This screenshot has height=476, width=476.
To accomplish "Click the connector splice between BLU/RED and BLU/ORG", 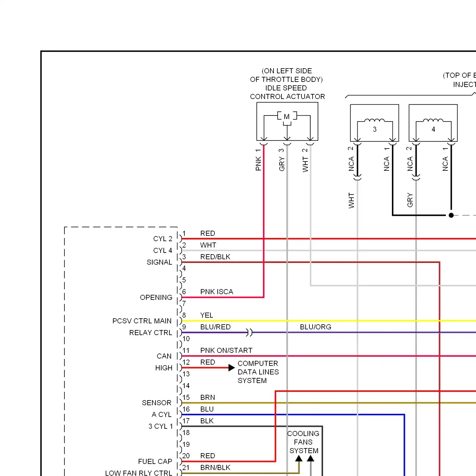I will tap(249, 333).
